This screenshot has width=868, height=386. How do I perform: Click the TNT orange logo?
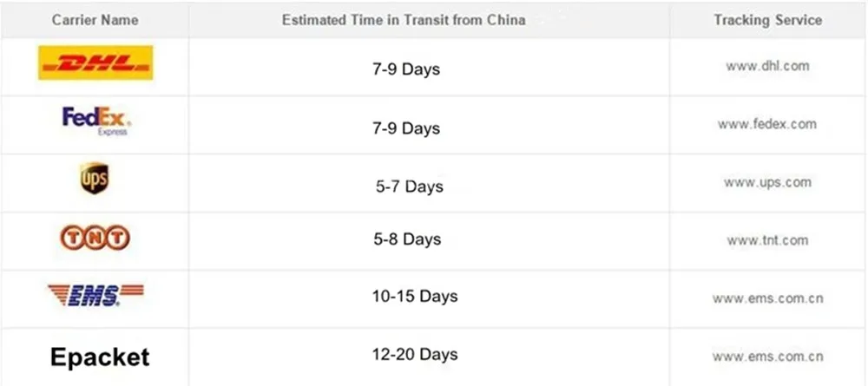tap(95, 238)
